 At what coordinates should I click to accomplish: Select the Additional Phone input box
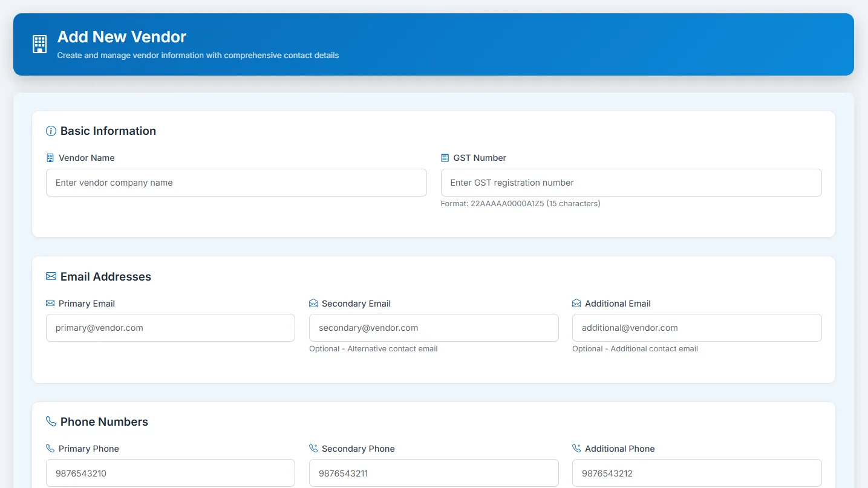(697, 473)
